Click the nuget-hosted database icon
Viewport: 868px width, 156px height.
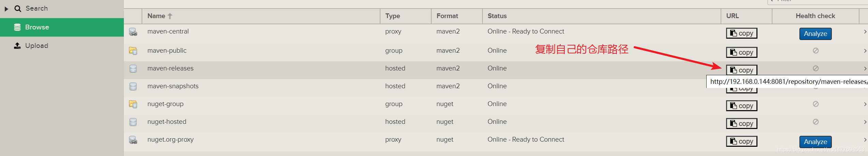[133, 122]
